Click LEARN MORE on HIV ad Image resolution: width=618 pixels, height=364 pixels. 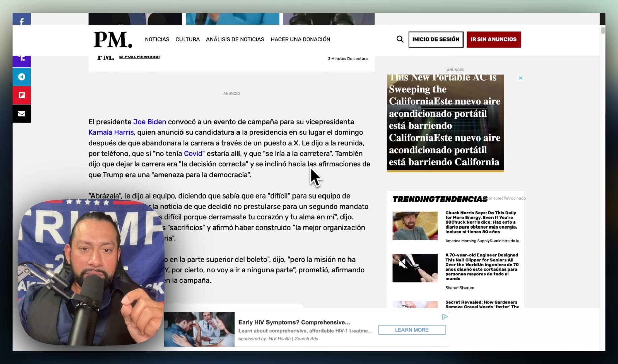tap(412, 330)
